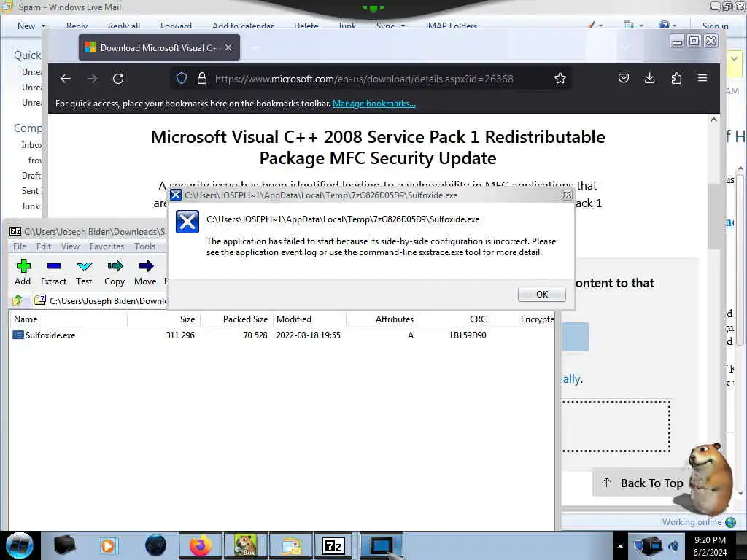Open the 7-Zip View menu

click(70, 246)
